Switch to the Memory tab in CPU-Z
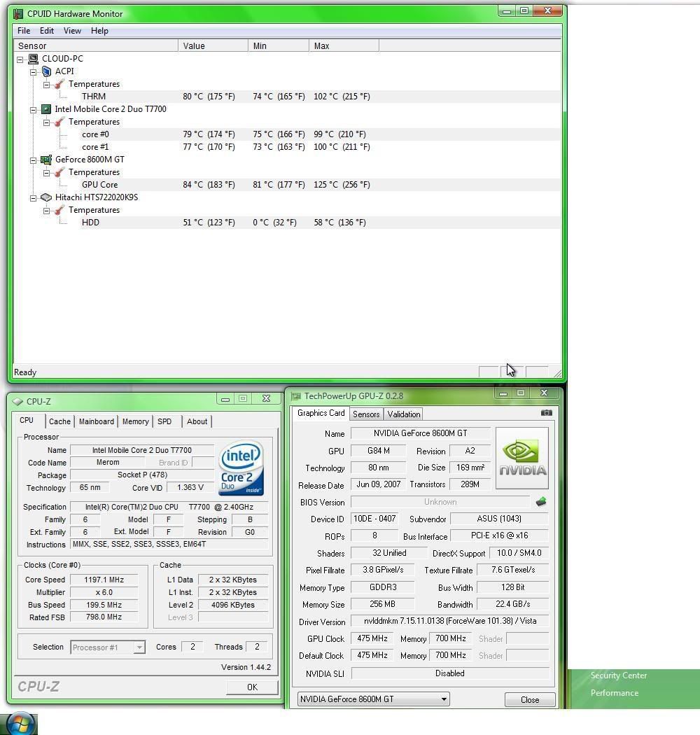The image size is (700, 735). click(136, 421)
